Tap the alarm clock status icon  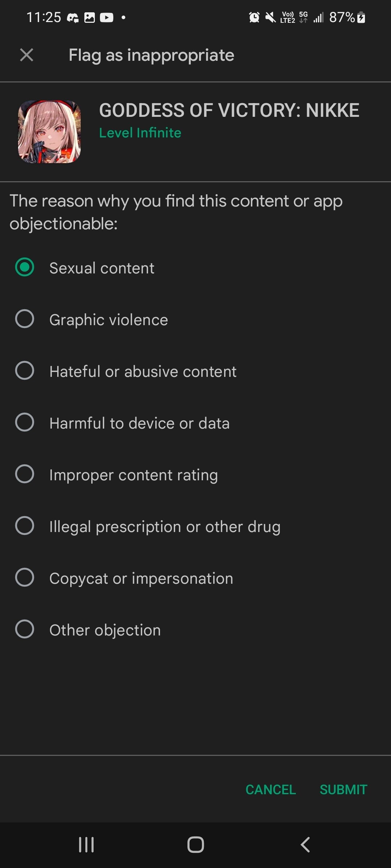click(254, 17)
